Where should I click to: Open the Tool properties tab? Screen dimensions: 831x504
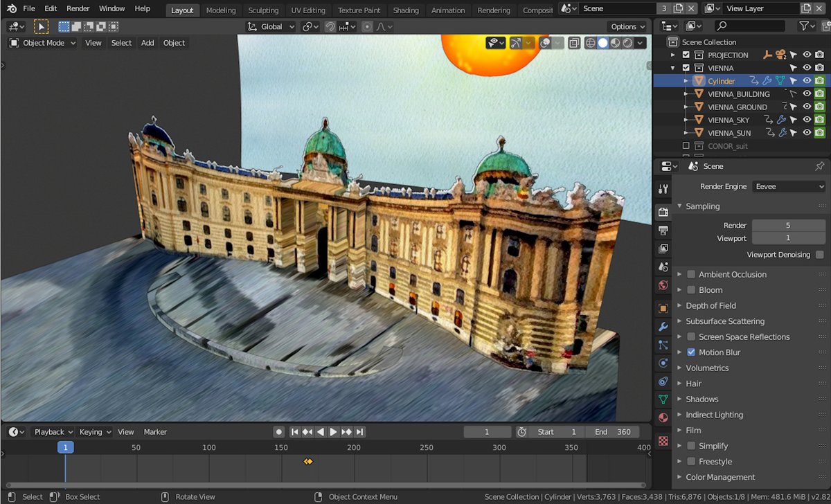(x=663, y=189)
